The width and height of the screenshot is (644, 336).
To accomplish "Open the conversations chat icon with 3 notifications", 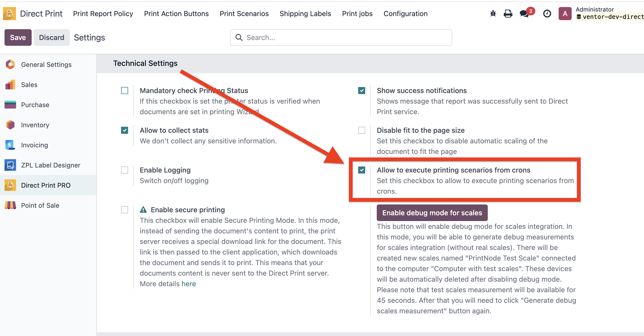I will coord(525,14).
